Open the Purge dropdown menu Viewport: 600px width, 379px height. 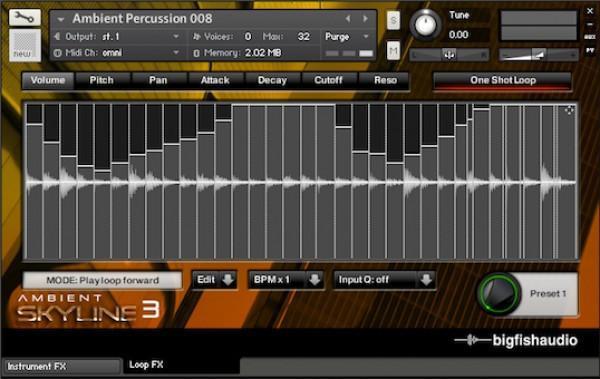coord(347,37)
